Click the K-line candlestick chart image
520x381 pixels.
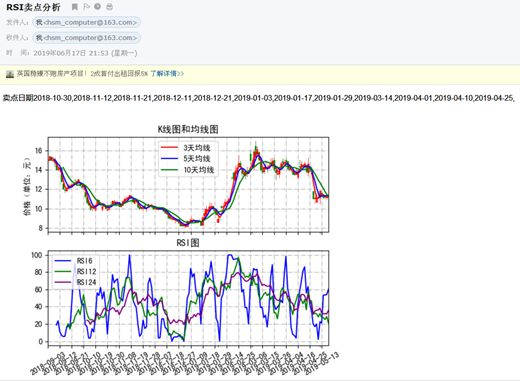tap(188, 184)
